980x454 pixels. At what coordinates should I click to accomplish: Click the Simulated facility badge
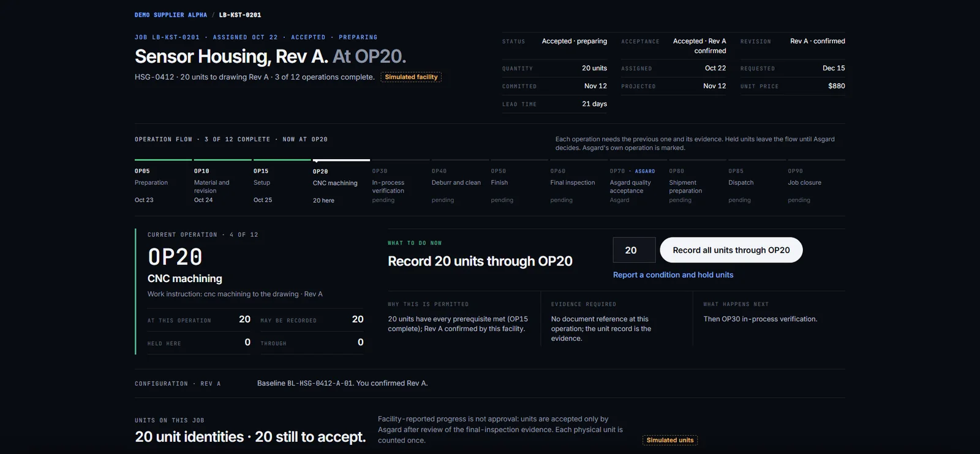coord(411,77)
